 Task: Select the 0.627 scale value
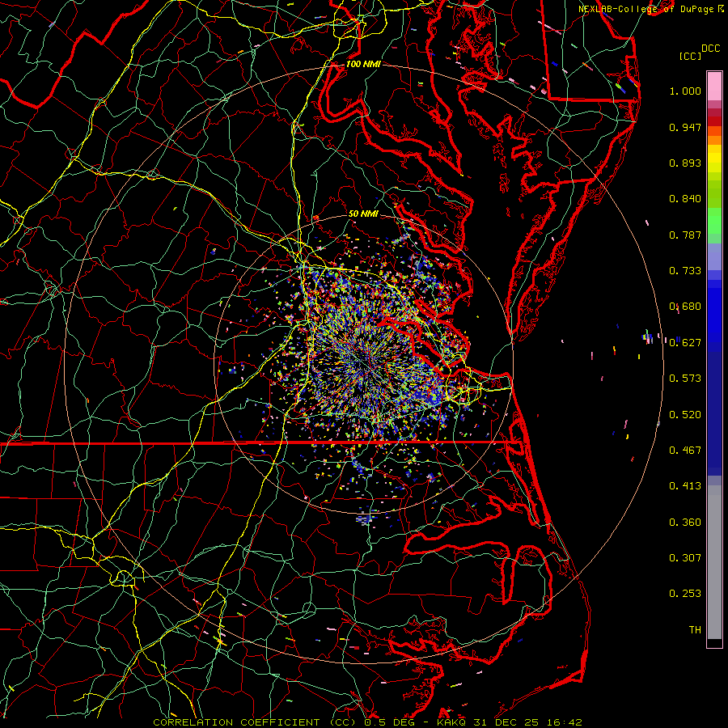point(685,343)
